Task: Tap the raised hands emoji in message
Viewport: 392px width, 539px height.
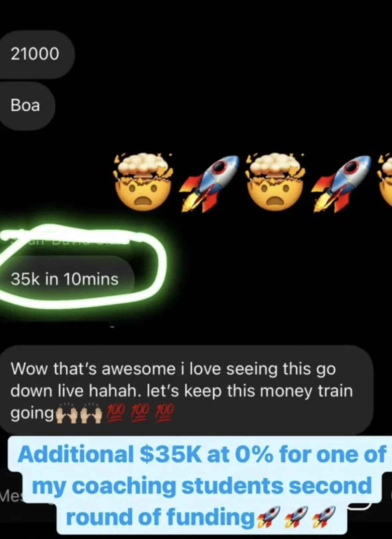Action: click(78, 415)
